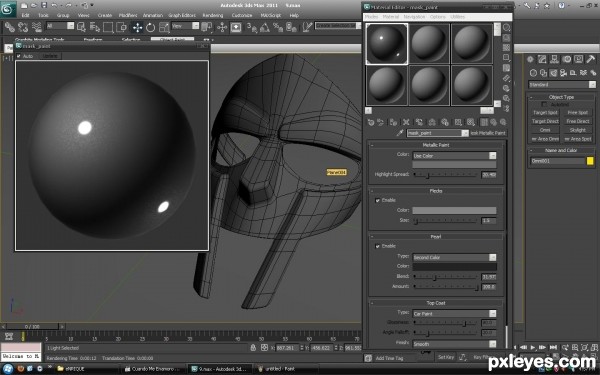The image size is (600, 375).
Task: Click Assign Material to Selection icon
Action: [393, 122]
